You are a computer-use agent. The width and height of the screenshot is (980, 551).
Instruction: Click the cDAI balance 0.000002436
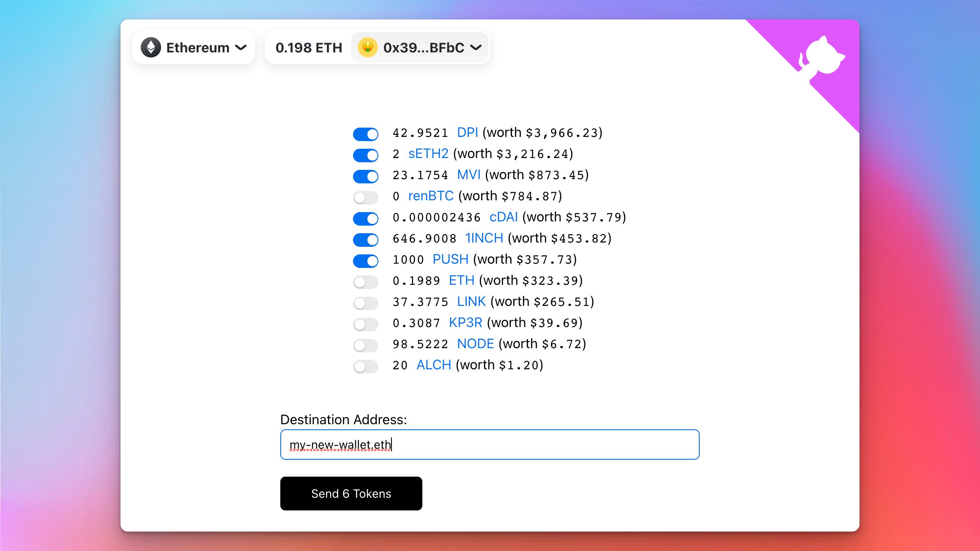436,218
